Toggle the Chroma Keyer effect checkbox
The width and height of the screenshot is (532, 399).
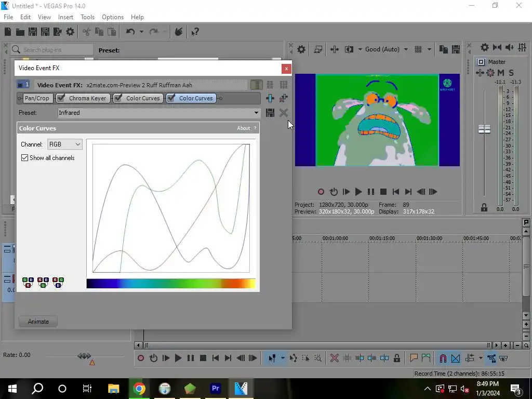[61, 98]
